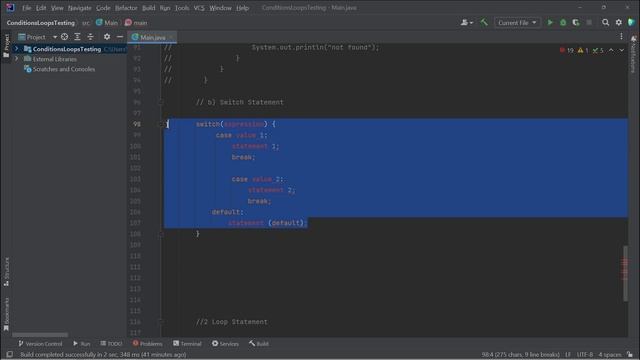640x360 pixels.
Task: Go to previous highlighted error arrow
Action: [611, 50]
